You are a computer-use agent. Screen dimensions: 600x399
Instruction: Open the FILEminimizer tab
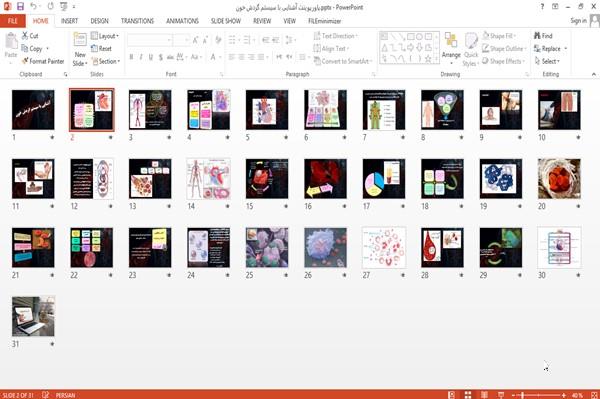[x=324, y=21]
